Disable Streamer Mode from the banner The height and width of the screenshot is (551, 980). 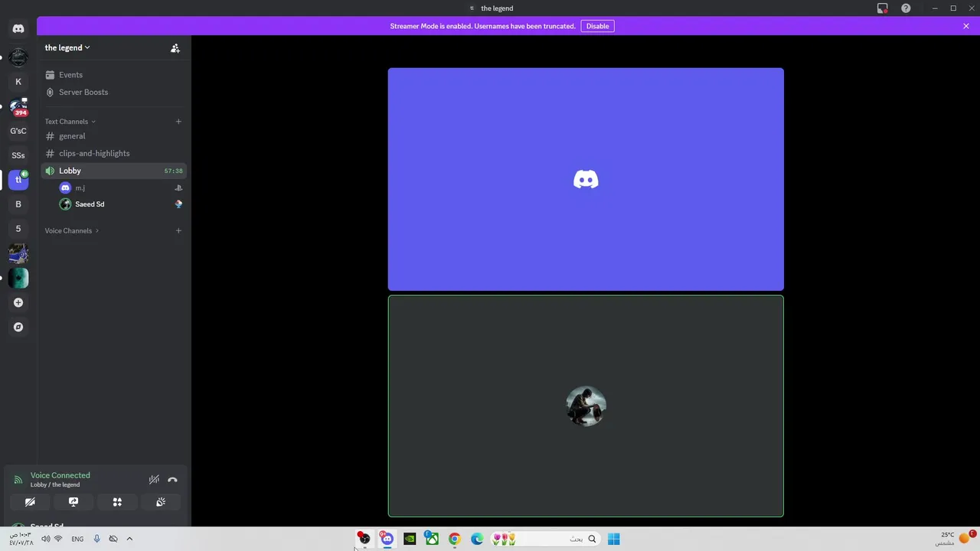tap(598, 26)
